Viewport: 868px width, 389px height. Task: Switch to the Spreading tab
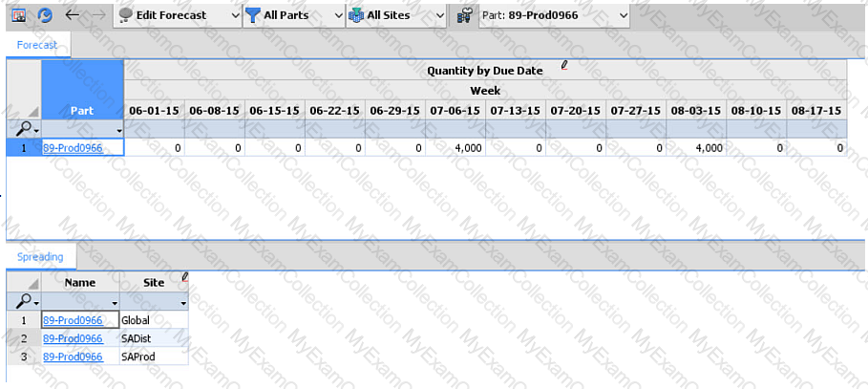coord(40,256)
